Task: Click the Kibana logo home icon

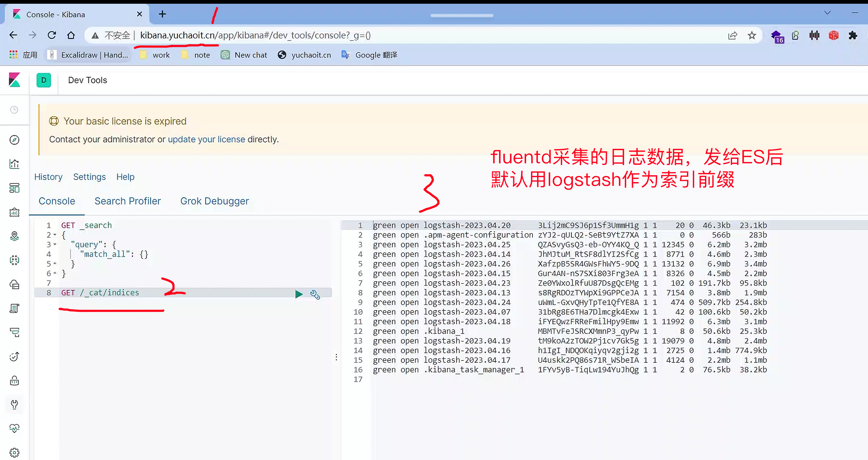Action: coord(15,80)
